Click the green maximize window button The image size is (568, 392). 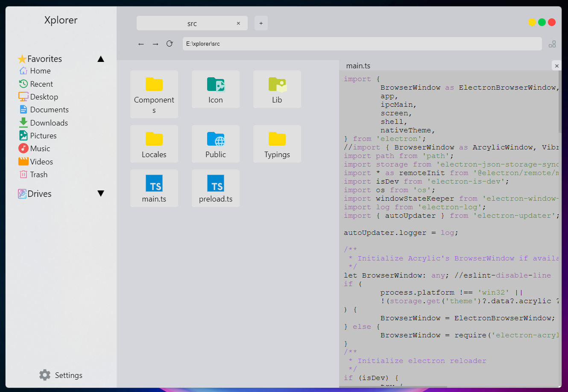542,22
